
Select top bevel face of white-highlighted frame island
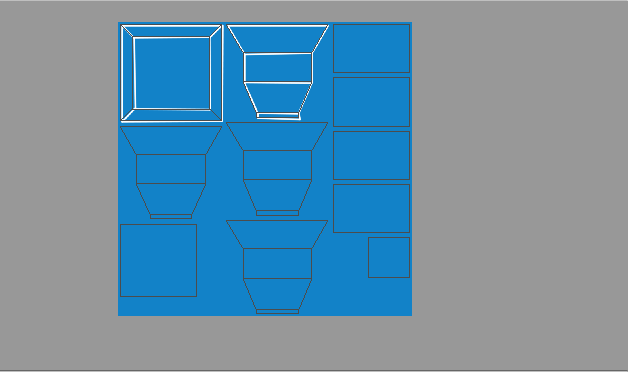pos(171,31)
